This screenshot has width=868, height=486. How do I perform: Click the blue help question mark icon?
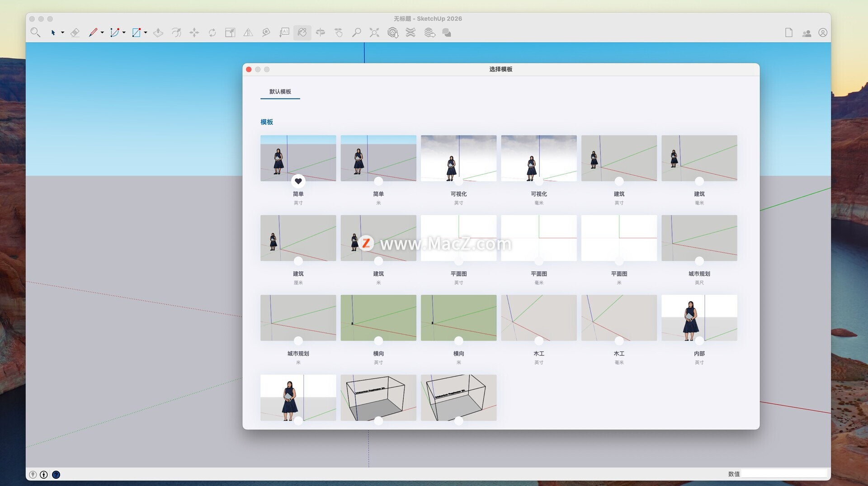click(x=56, y=475)
